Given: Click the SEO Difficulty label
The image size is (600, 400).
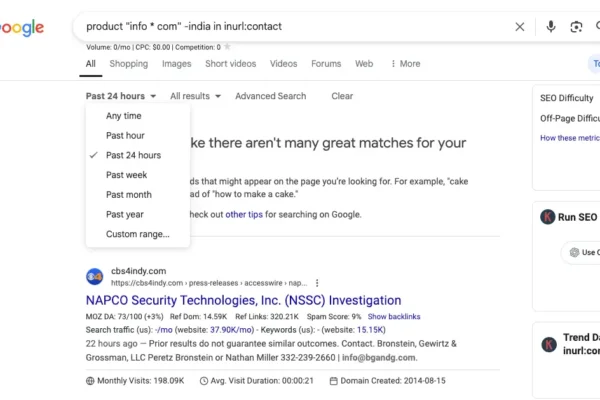Looking at the screenshot, I should (x=567, y=98).
